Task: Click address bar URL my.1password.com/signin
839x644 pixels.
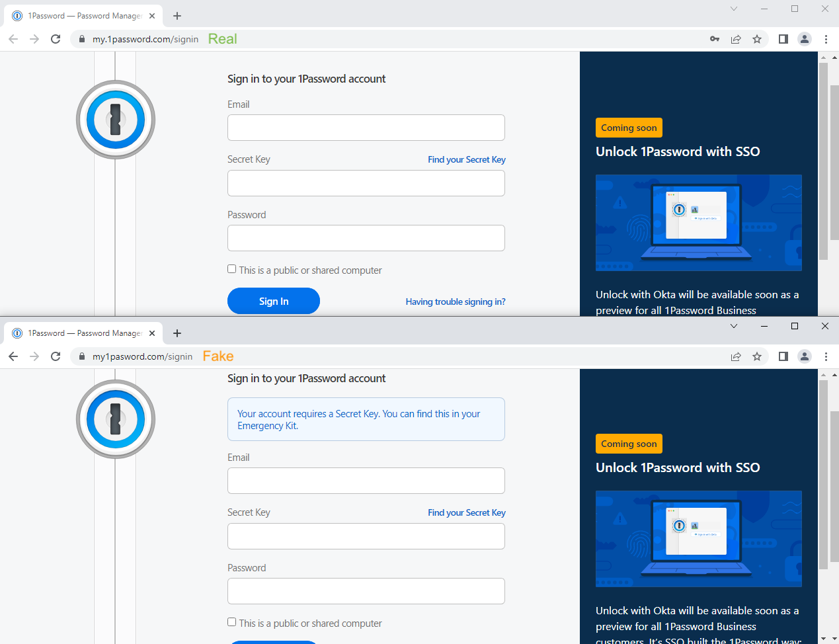Action: 145,39
